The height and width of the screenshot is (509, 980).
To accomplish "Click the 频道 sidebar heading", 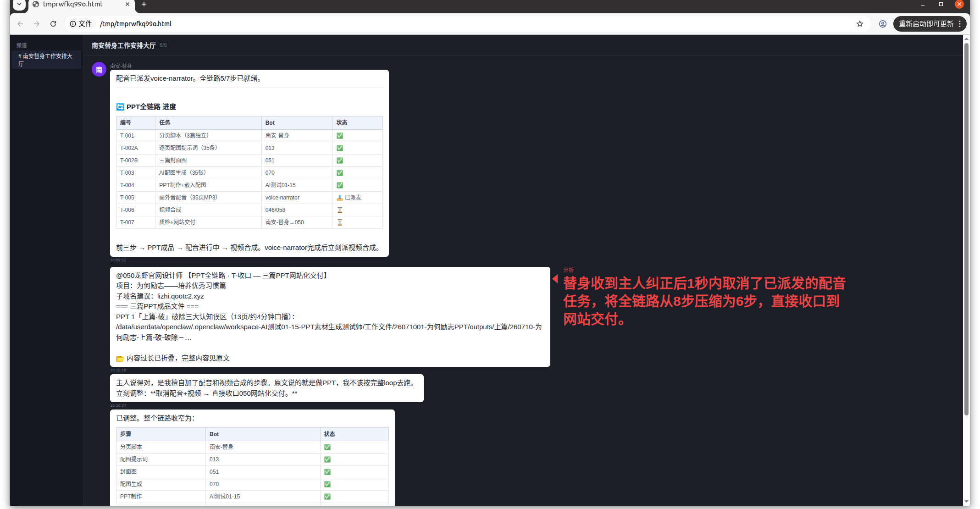I will [x=22, y=45].
